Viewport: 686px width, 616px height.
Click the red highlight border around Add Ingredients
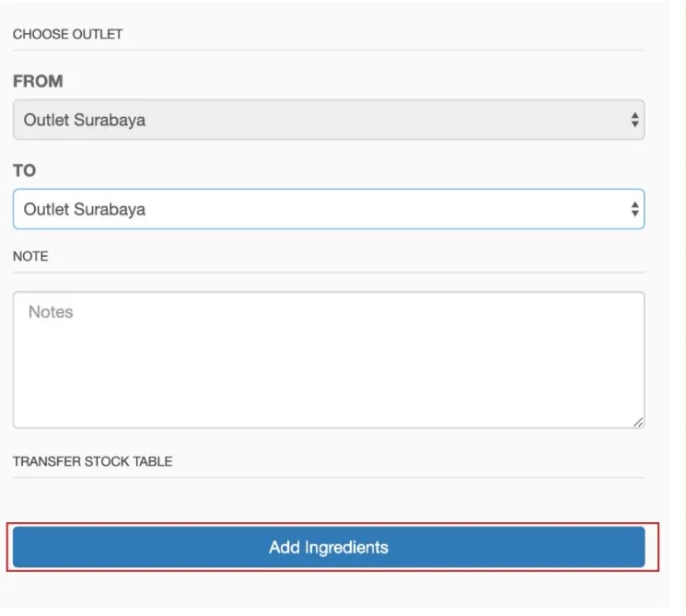[332, 524]
